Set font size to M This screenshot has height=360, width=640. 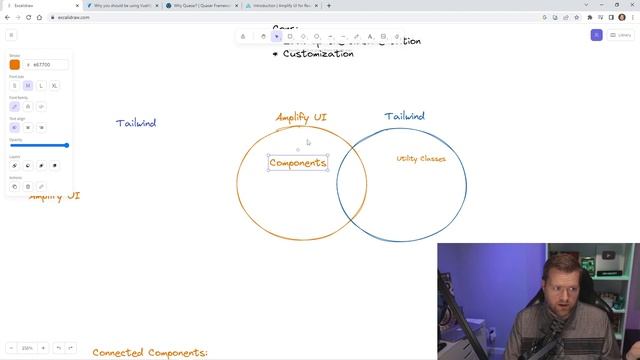28,86
